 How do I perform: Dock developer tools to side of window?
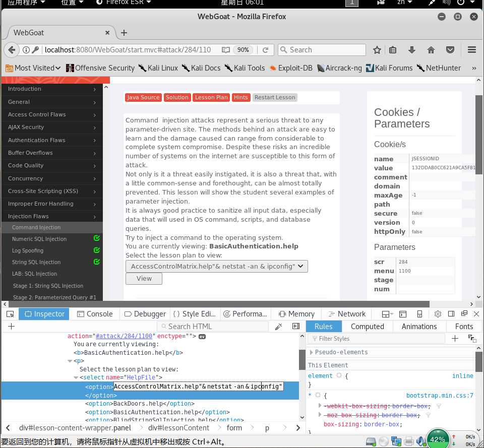coord(451,314)
